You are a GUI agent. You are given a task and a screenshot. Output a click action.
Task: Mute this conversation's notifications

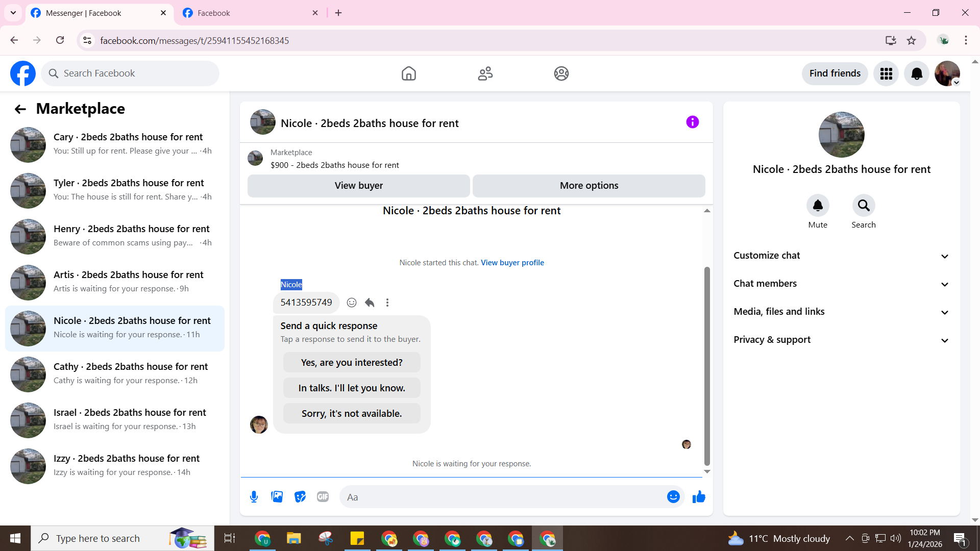pyautogui.click(x=817, y=206)
